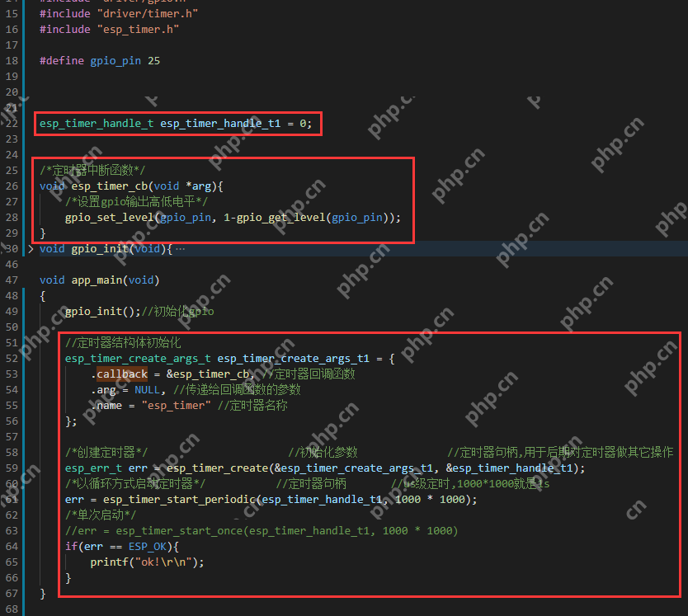Click the printf call inside the if block
Image resolution: width=688 pixels, height=616 pixels.
click(x=109, y=562)
